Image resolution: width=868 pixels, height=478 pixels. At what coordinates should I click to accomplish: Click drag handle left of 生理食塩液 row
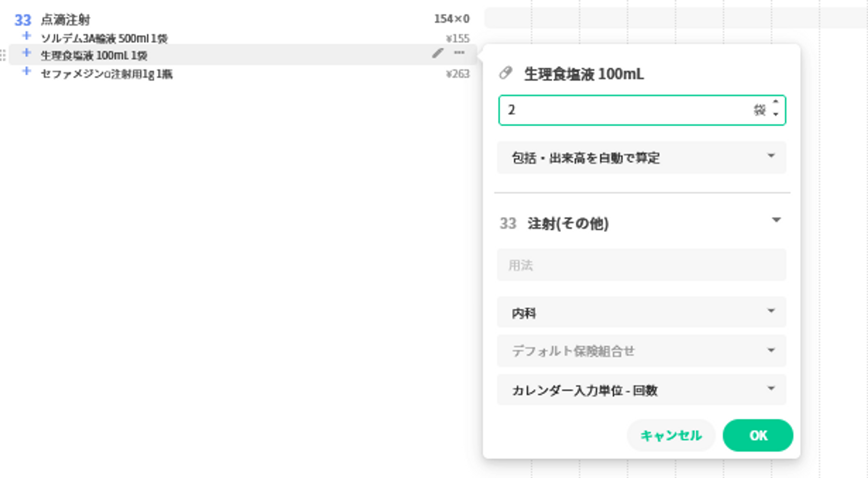click(x=3, y=55)
